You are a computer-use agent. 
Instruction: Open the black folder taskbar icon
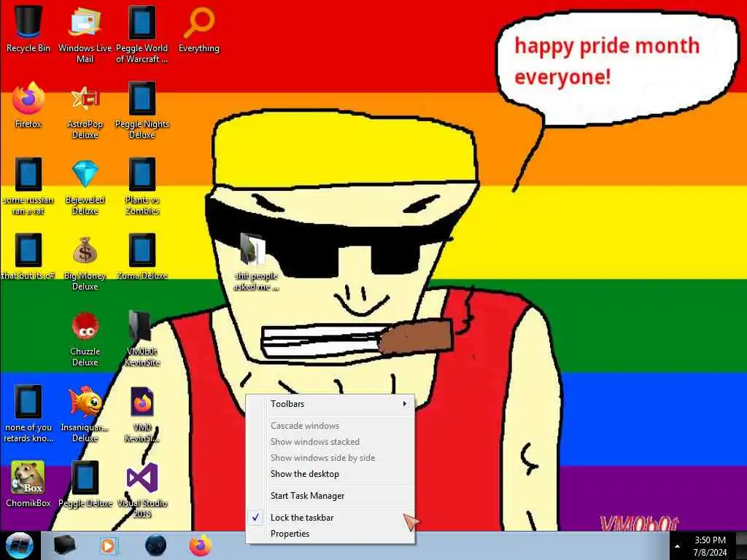(64, 545)
